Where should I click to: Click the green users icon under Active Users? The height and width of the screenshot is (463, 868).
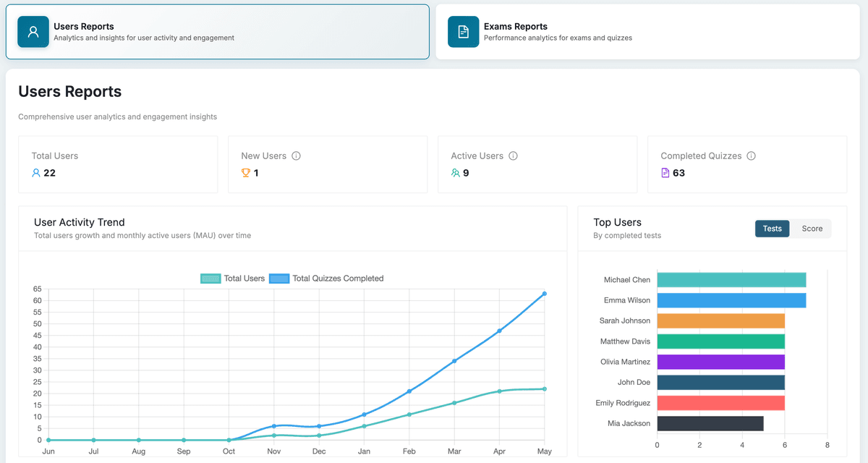[456, 173]
